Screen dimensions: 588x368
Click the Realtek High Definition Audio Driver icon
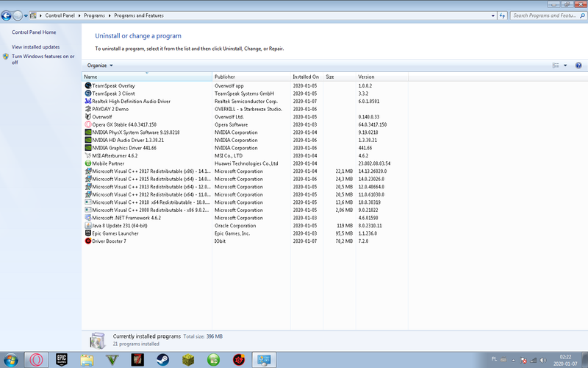pyautogui.click(x=88, y=102)
